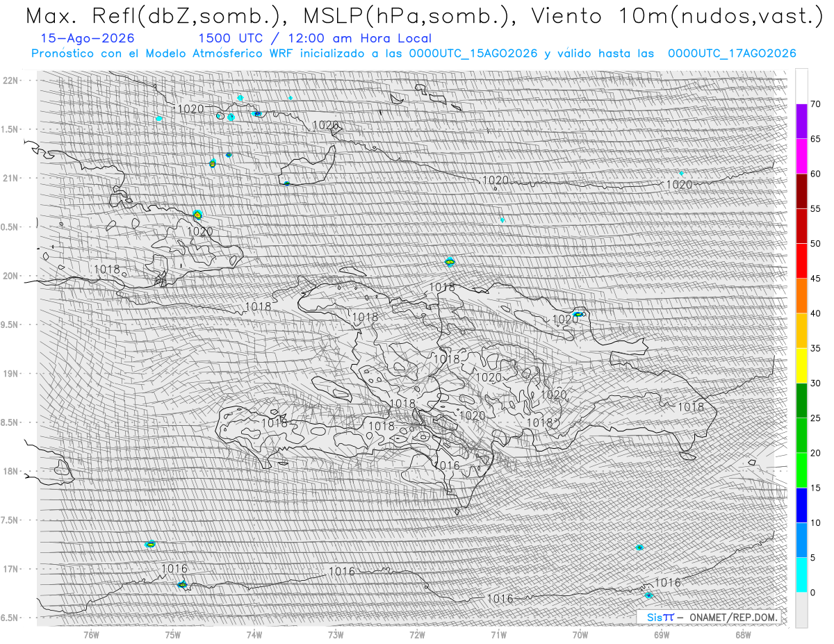This screenshot has height=644, width=834.
Task: Click the colorbar tick label "55"
Action: [x=816, y=208]
